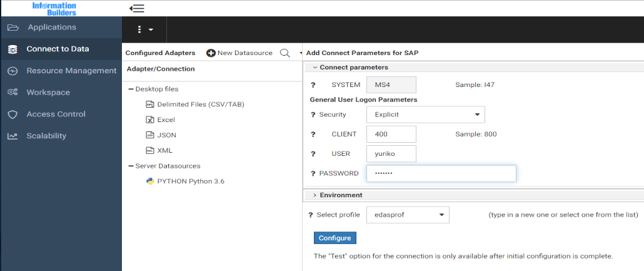
Task: Click the Access Control shield icon
Action: pos(13,115)
